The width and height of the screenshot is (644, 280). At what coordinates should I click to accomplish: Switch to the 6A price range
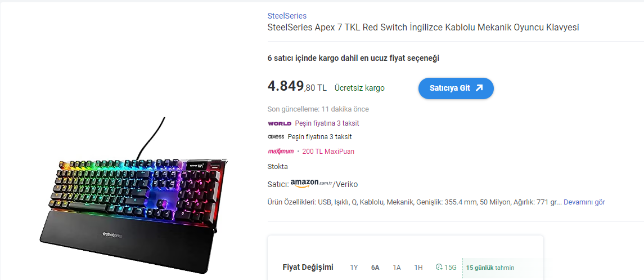(x=375, y=268)
